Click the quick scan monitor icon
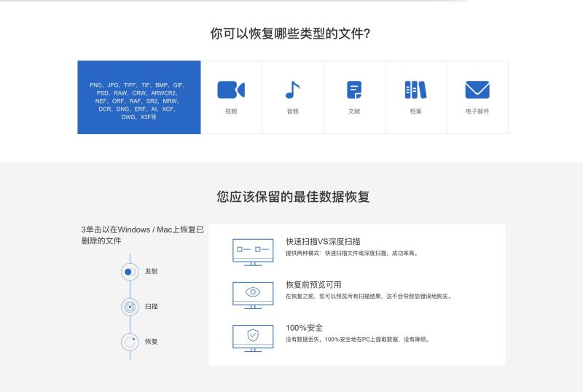The width and height of the screenshot is (583, 392). coord(253,252)
